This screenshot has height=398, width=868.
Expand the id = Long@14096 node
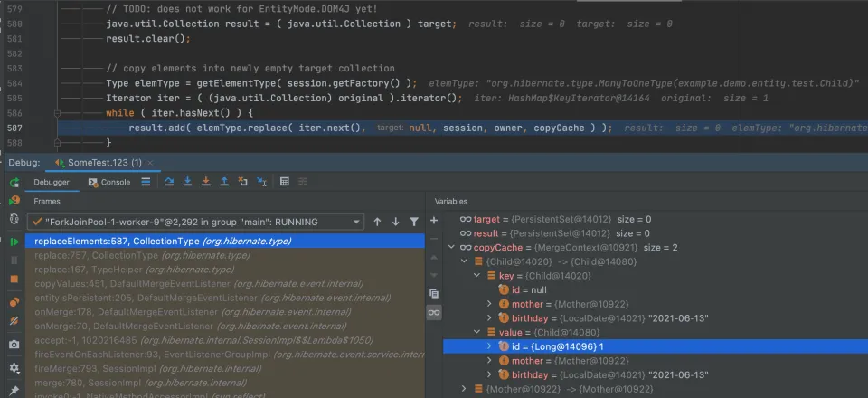click(x=489, y=346)
